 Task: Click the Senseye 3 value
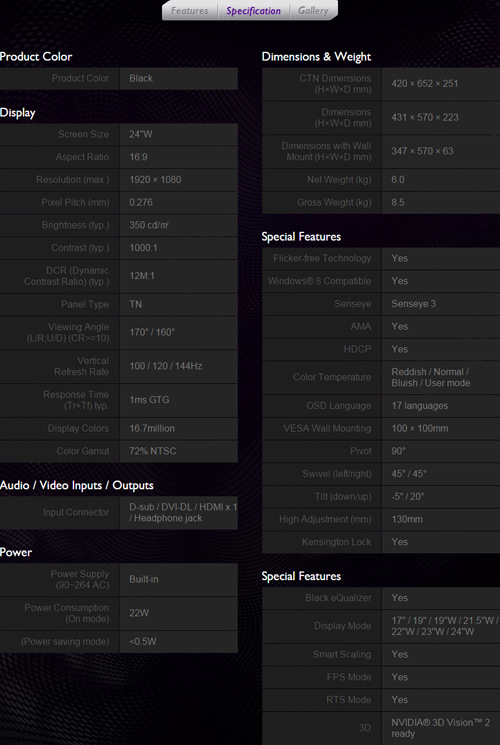tap(413, 304)
